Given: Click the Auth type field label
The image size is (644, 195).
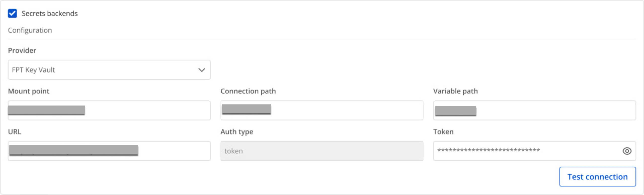Looking at the screenshot, I should click(237, 132).
